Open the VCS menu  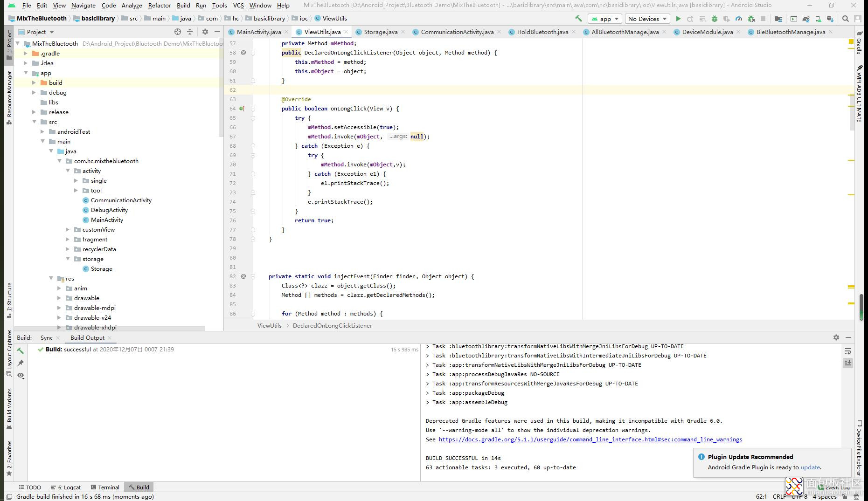tap(238, 5)
